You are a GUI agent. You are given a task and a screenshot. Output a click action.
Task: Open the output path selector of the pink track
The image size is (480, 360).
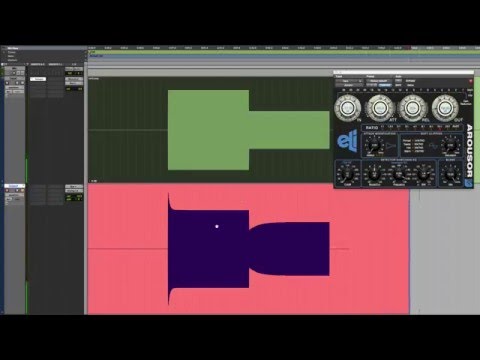pos(74,191)
